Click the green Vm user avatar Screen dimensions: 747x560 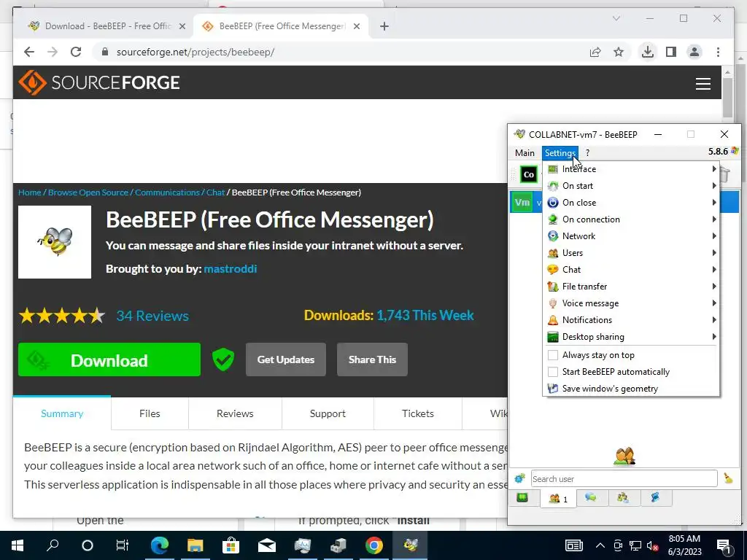coord(522,203)
